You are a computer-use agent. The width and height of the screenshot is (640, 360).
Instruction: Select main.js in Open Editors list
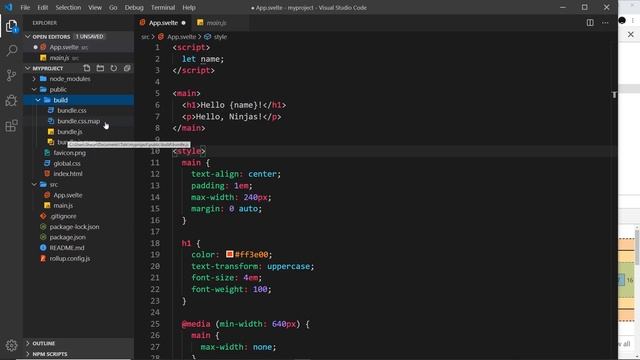[x=78, y=58]
